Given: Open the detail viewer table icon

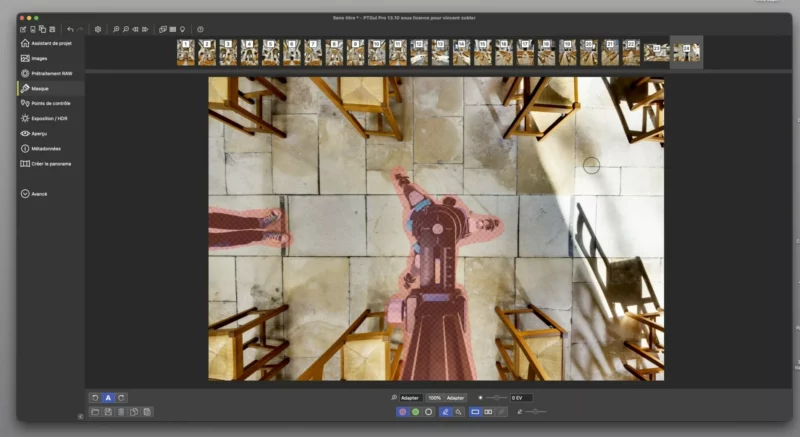Looking at the screenshot, I should (172, 30).
